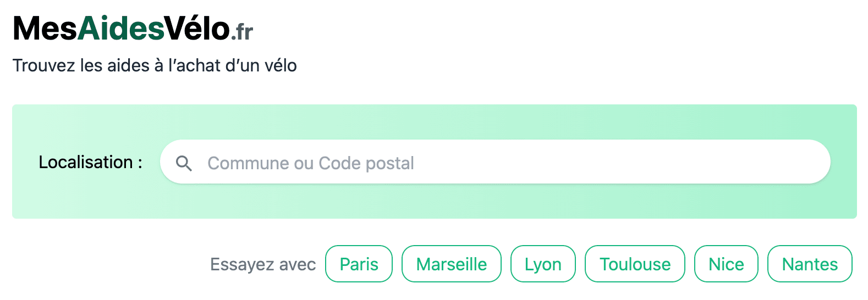Click 'Mes' at the logo start
Screen dimensions: 868x300
[x=45, y=29]
